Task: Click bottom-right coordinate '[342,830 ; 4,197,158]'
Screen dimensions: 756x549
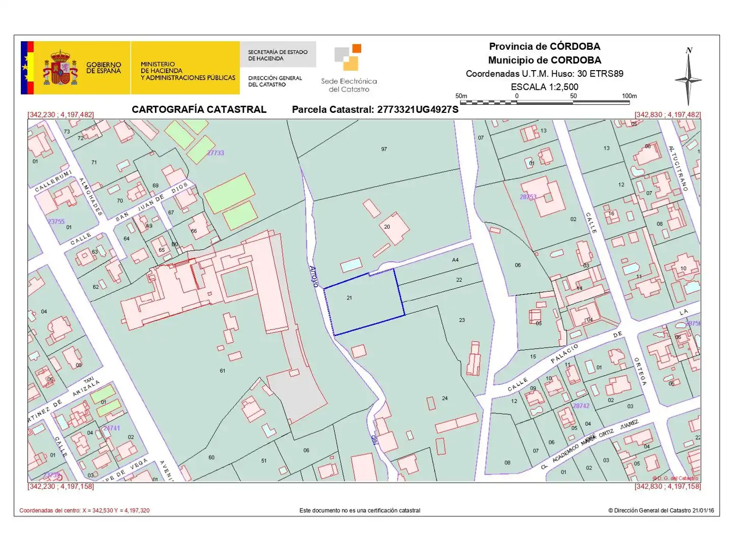Action: point(668,486)
